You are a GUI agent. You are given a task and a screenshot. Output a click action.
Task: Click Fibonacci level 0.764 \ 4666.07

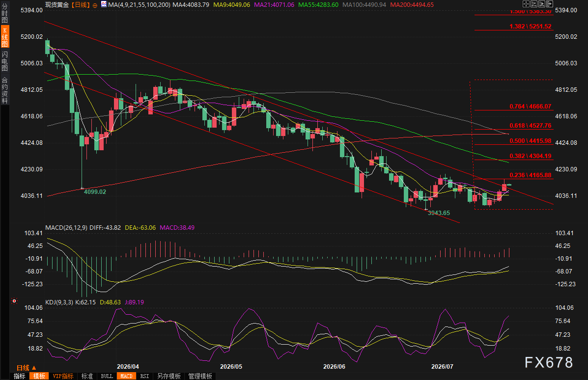[530, 107]
